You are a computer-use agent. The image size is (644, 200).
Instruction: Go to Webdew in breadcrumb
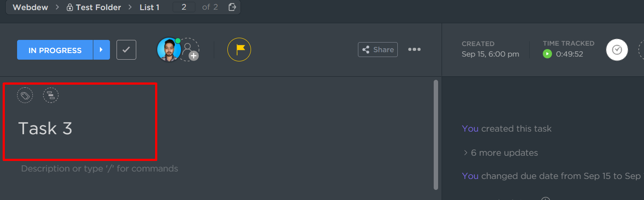[30, 7]
